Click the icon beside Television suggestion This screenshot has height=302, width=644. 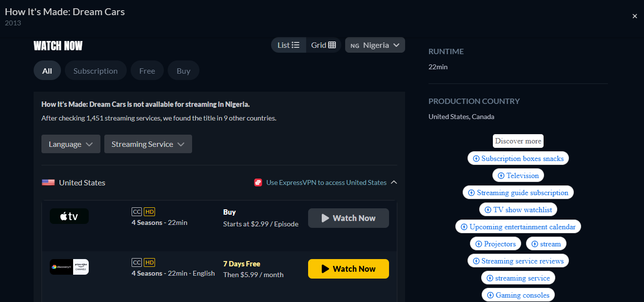[501, 176]
